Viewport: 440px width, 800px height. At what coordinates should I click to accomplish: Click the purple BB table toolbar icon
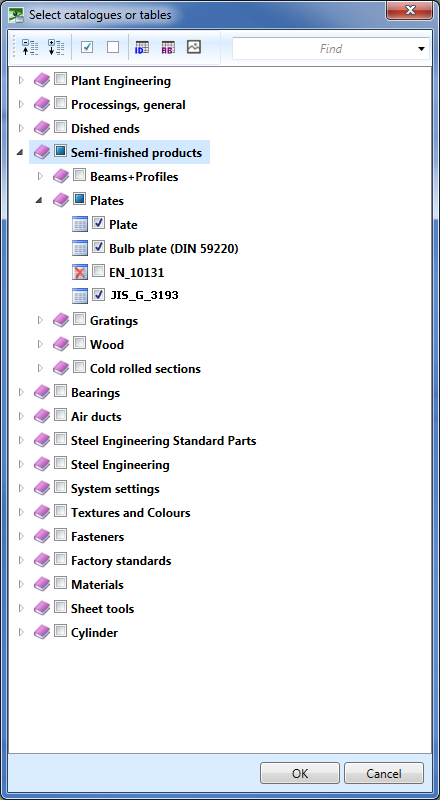(x=168, y=47)
